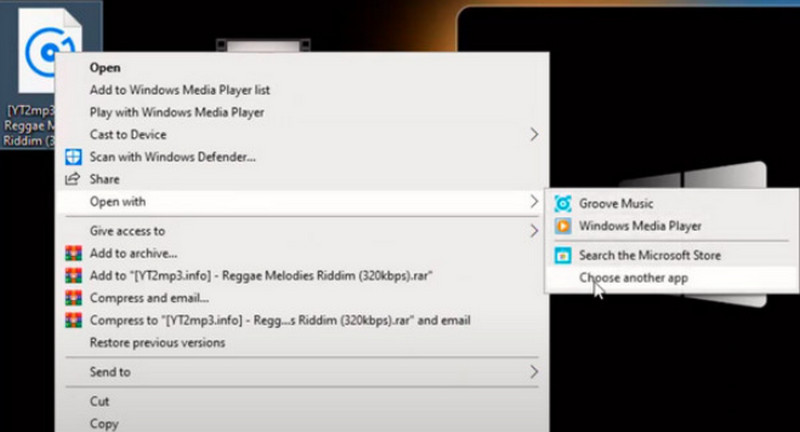Select Cut from the context menu
The height and width of the screenshot is (432, 800).
tap(302, 401)
